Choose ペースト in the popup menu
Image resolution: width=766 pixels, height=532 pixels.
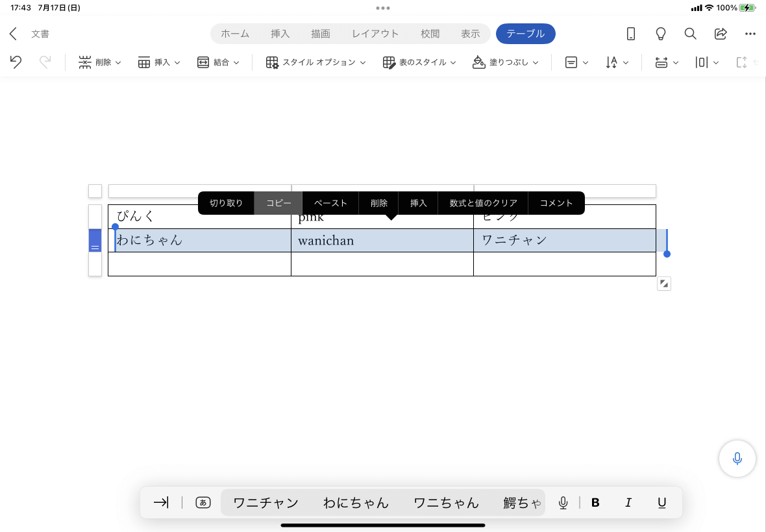pyautogui.click(x=330, y=203)
